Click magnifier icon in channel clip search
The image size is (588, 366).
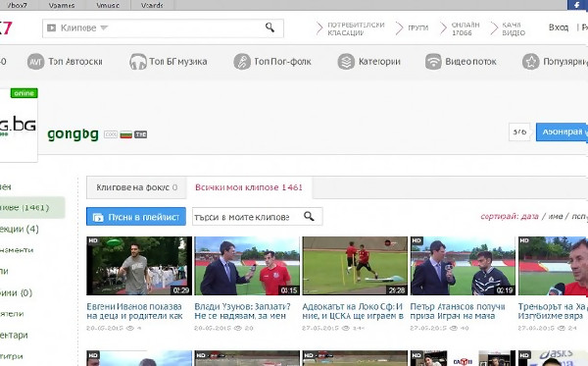point(309,216)
